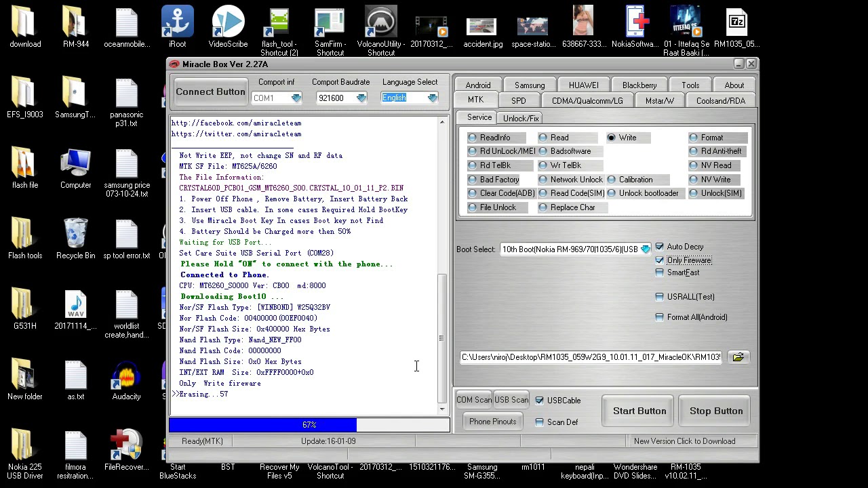The width and height of the screenshot is (868, 488).
Task: Click the USB Scan button
Action: pos(511,400)
